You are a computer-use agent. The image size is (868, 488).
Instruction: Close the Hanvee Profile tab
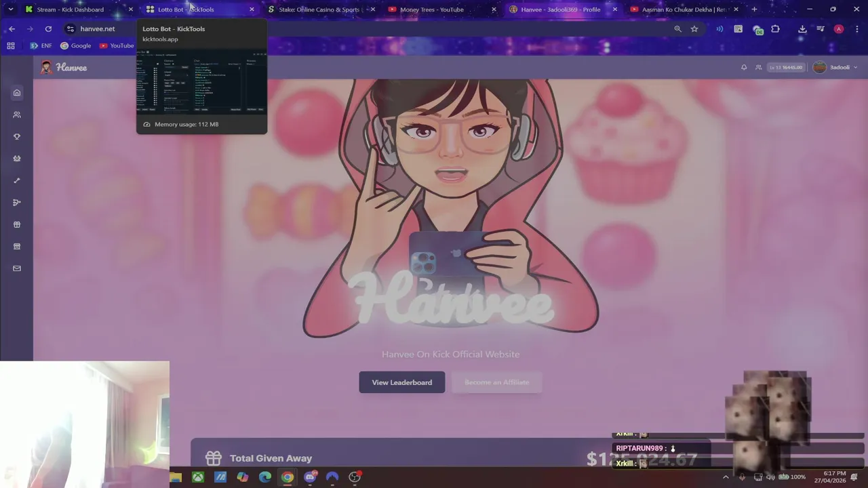click(615, 9)
